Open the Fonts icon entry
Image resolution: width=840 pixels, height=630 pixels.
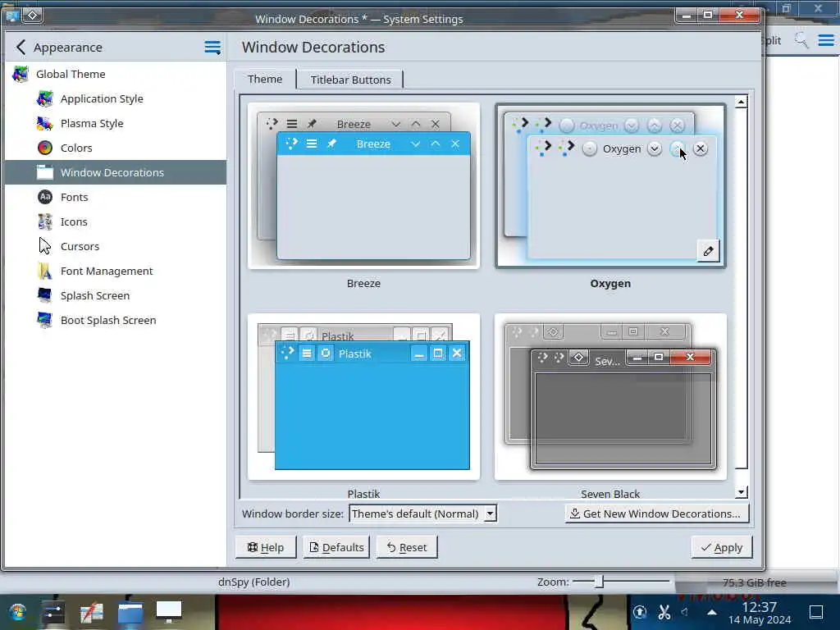[x=45, y=197]
